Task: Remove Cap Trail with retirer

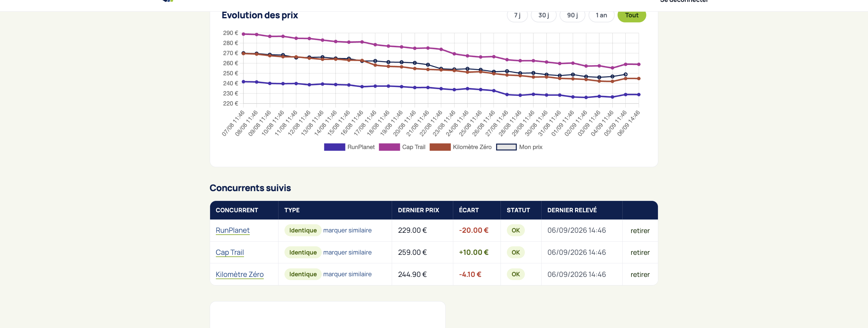Action: click(640, 253)
